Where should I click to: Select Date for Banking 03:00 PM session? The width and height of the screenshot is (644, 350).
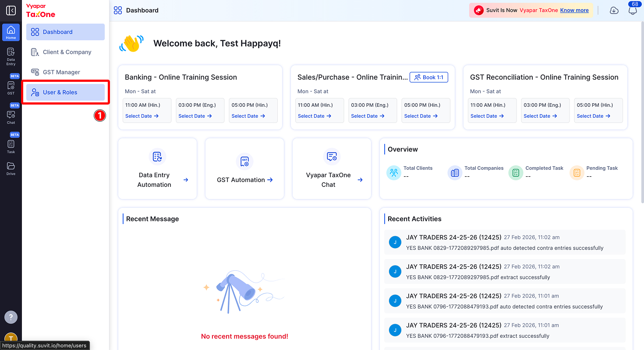pos(195,116)
